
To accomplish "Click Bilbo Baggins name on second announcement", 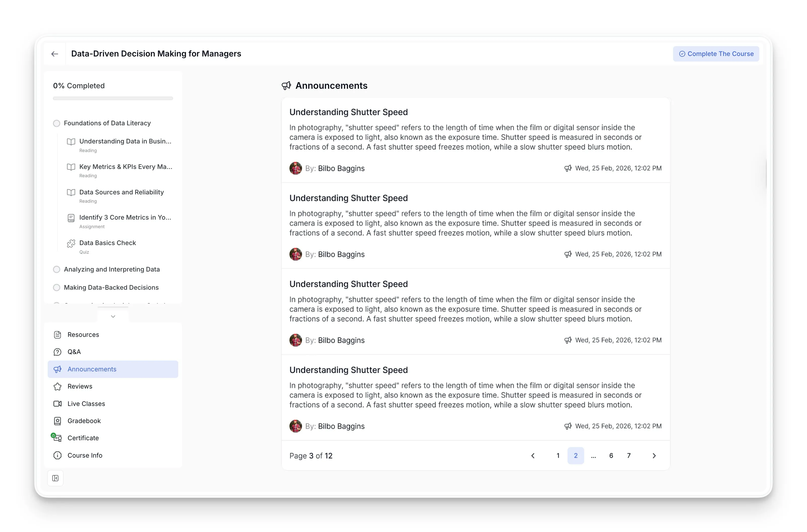I will (341, 254).
